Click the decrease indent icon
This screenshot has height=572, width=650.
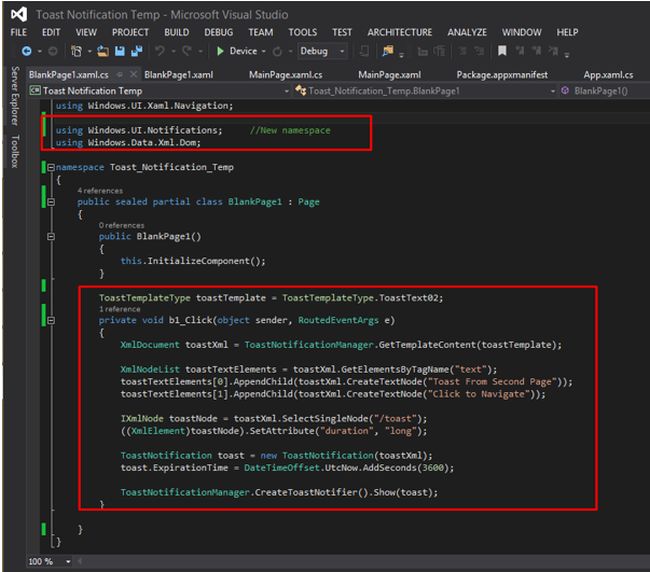422,51
